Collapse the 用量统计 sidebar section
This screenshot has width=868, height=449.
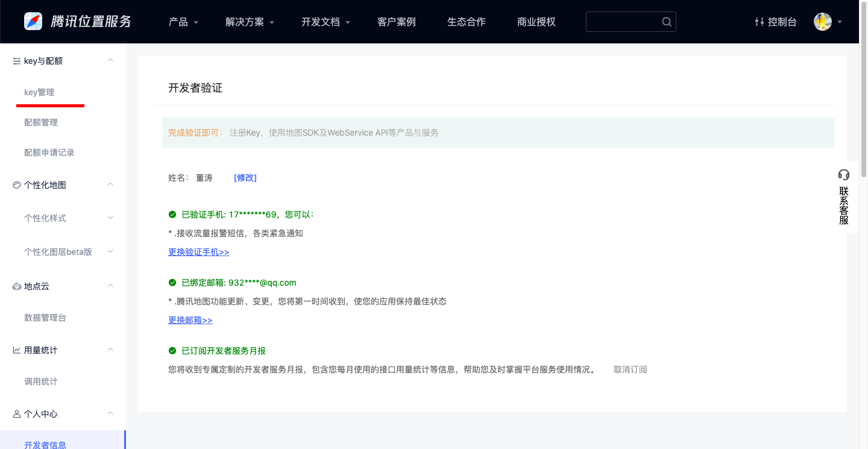tap(110, 350)
